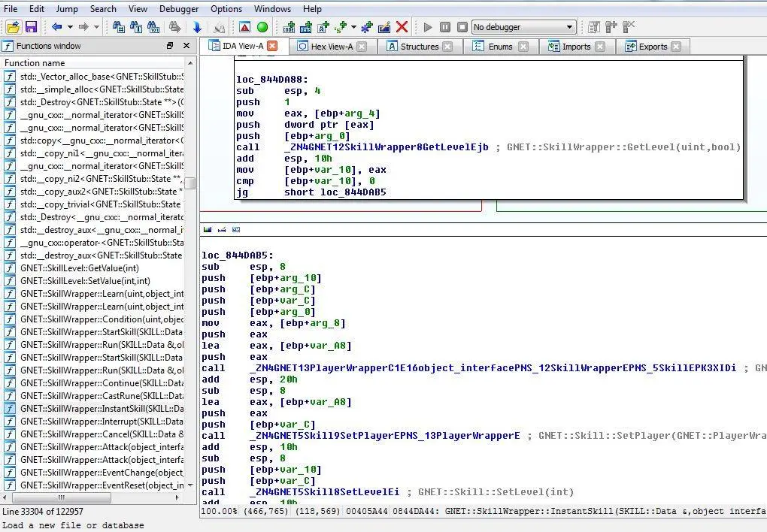Image resolution: width=767 pixels, height=532 pixels.
Task: Jump back with the blue left arrow
Action: point(56,27)
